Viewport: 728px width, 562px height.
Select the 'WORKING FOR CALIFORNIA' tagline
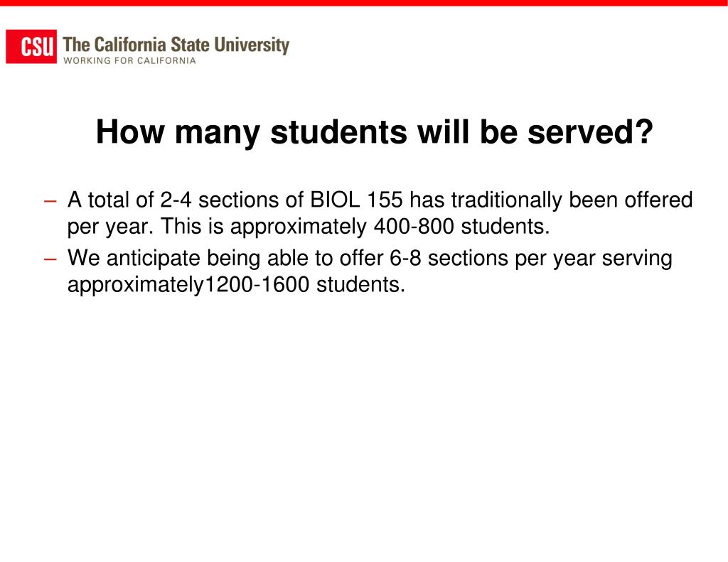[x=129, y=61]
